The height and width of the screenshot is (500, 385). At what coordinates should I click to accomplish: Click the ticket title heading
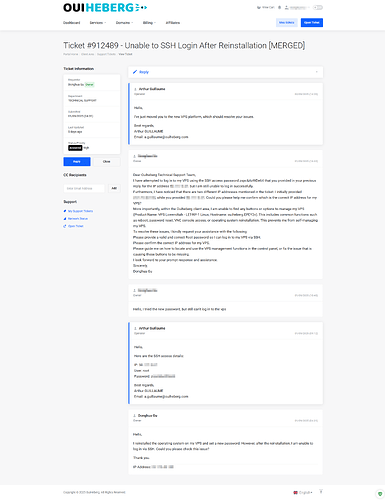click(x=184, y=45)
